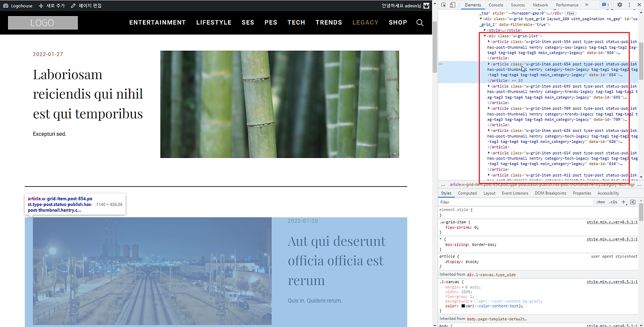Open the DOM Breakpoints sub-tab
The width and height of the screenshot is (644, 327).
coord(550,193)
